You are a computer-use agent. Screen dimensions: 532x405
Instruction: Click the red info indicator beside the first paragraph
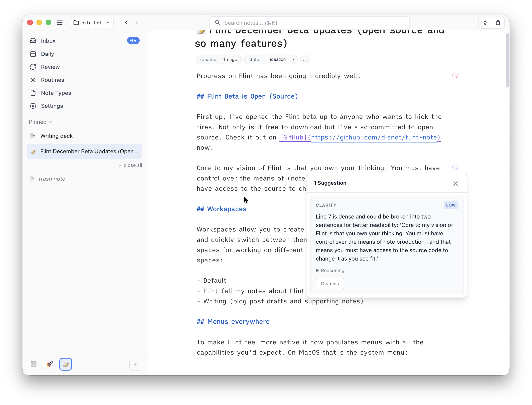455,75
